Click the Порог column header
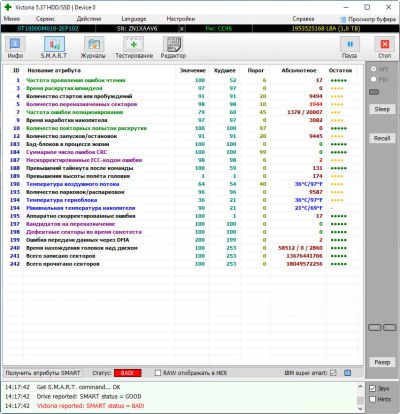Image resolution: width=400 pixels, height=414 pixels. pos(256,70)
